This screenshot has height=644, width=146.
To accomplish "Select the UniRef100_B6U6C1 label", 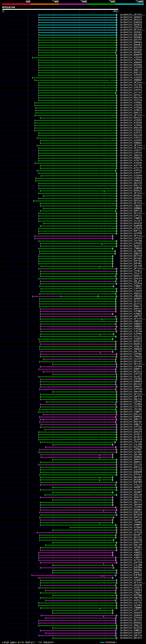I will pos(131,344).
